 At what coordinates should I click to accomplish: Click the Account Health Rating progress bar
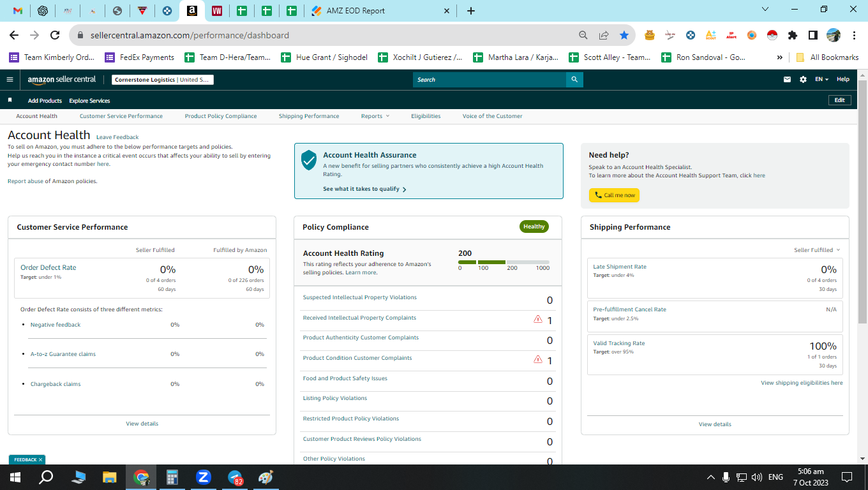(504, 262)
